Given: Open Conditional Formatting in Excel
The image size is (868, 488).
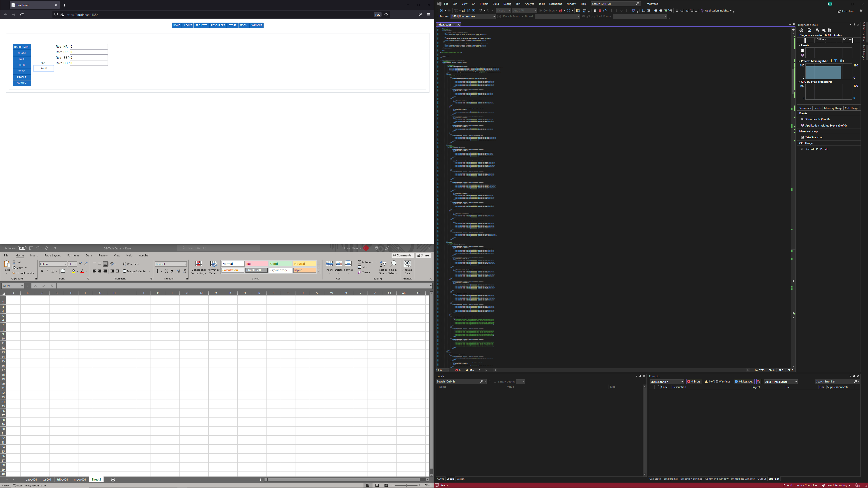Looking at the screenshot, I should [198, 268].
